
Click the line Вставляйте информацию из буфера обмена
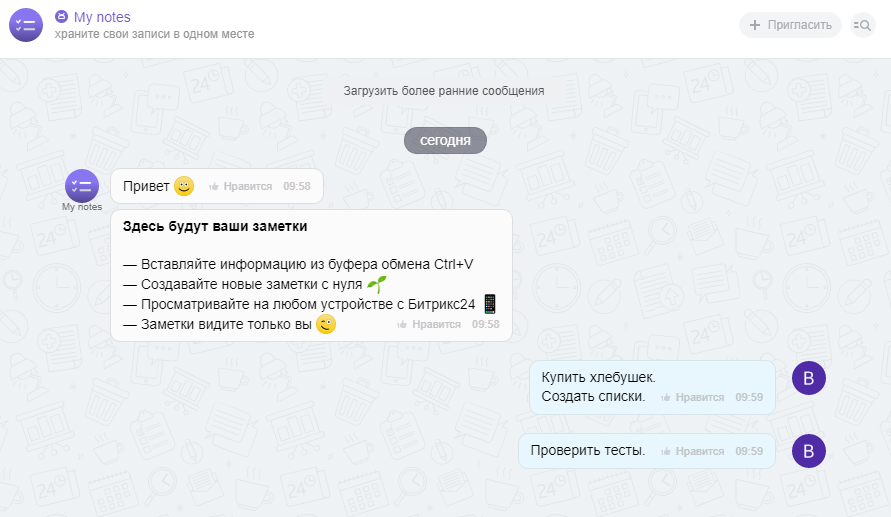pos(298,264)
